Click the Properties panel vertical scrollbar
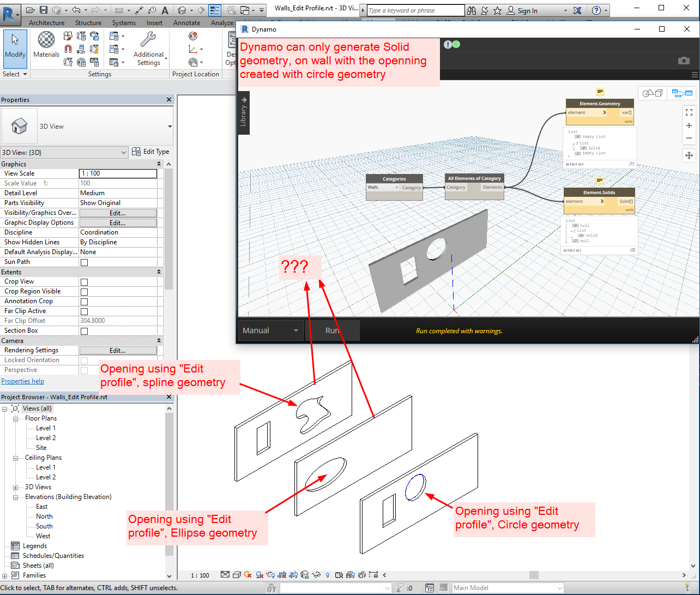Image resolution: width=700 pixels, height=595 pixels. coord(169,229)
